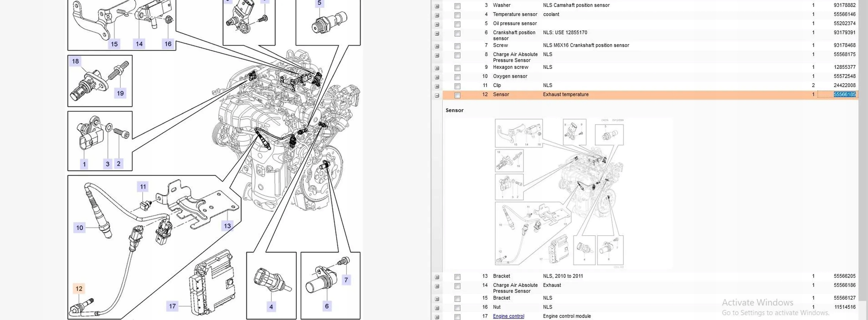Expand the Crankshaft position sensor row
The width and height of the screenshot is (868, 320).
[437, 34]
